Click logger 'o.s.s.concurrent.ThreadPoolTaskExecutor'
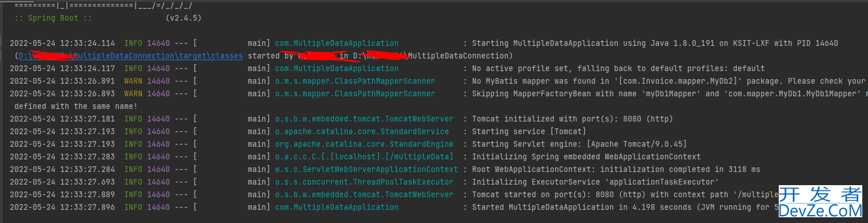This screenshot has width=868, height=223. 364,182
